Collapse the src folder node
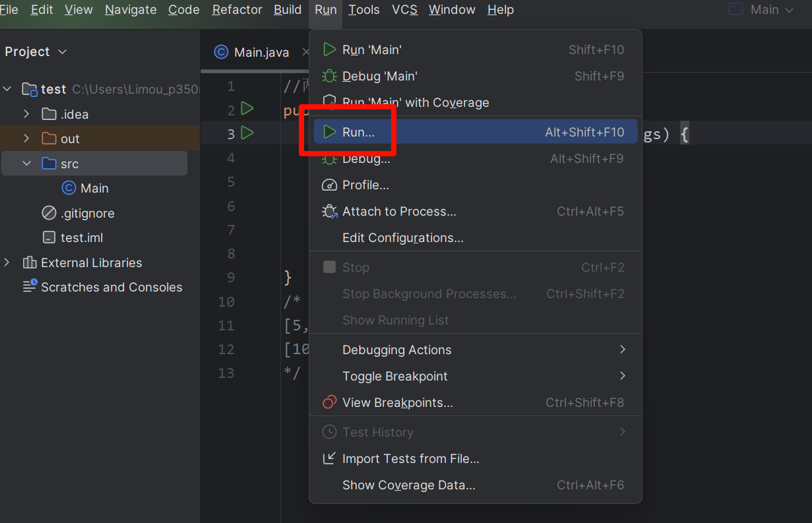Viewport: 812px width, 523px height. click(x=26, y=164)
